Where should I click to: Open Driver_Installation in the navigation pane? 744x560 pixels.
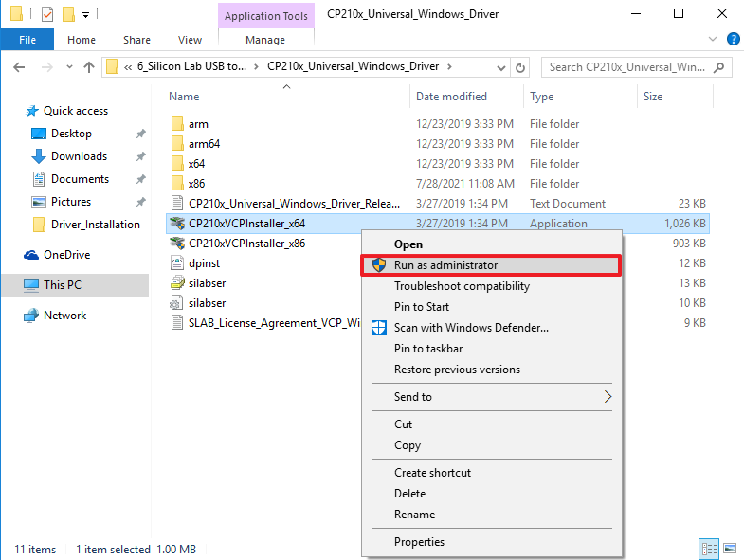96,225
